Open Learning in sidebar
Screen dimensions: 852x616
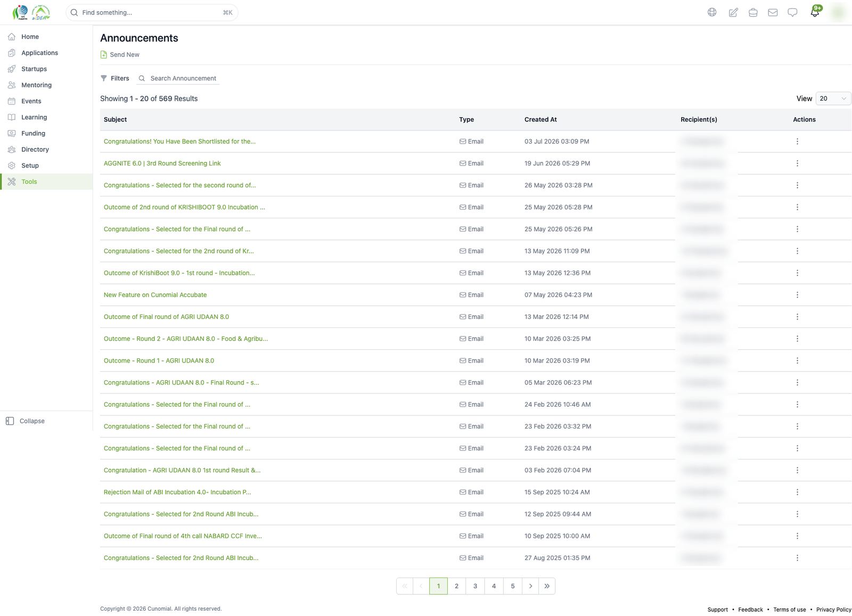[46, 117]
